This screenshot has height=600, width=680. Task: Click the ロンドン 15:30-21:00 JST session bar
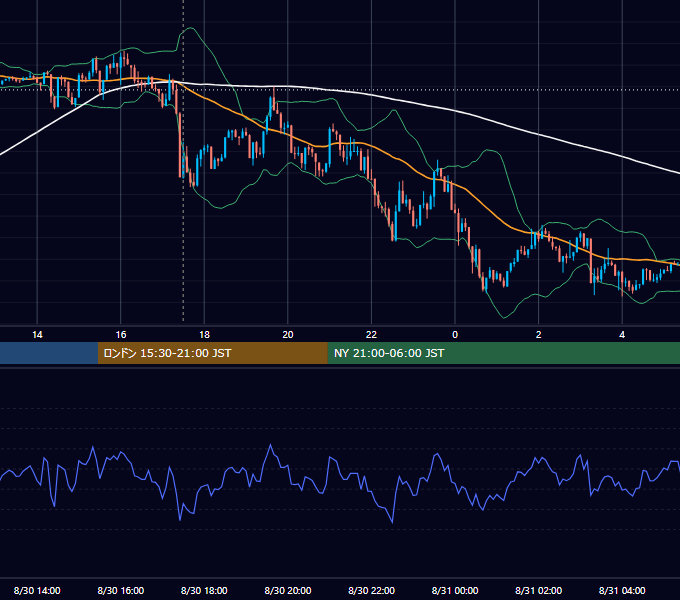212,353
